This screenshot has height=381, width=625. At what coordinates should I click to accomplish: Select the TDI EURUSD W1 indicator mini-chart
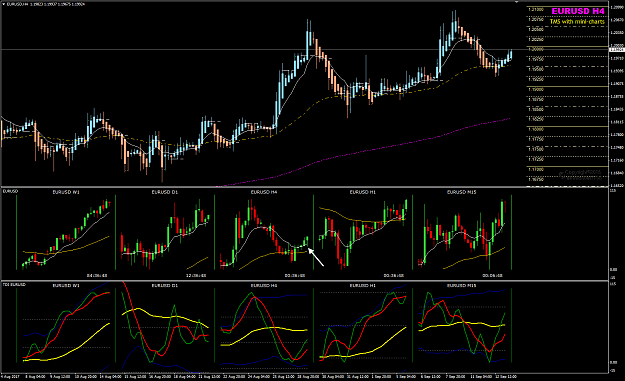66,325
